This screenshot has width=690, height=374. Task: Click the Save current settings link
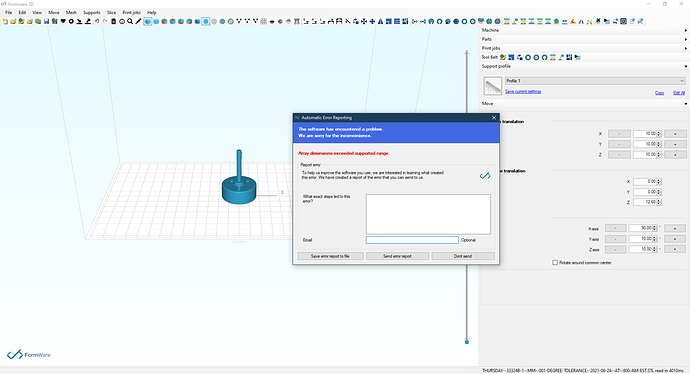point(523,92)
